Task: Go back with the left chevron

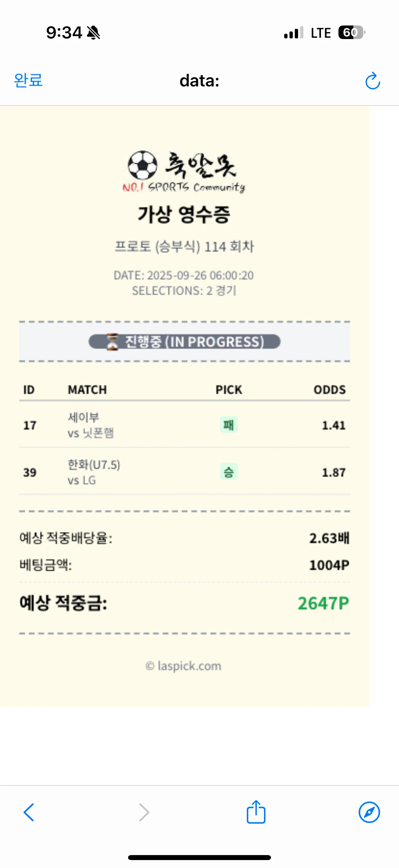Action: 29,812
